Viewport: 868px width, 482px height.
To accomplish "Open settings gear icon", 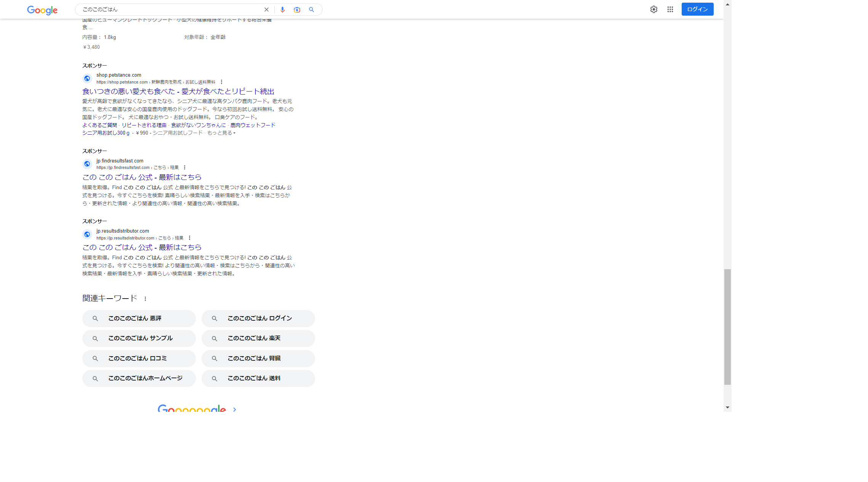I will coord(654,9).
